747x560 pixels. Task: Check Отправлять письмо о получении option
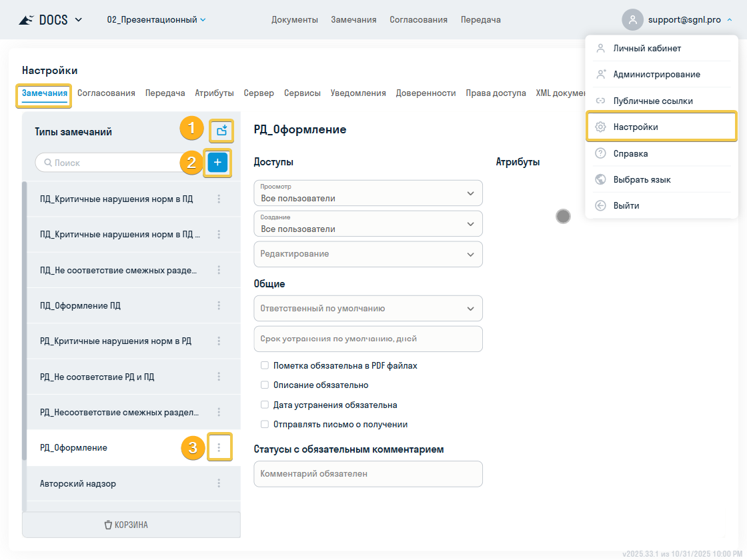[265, 424]
